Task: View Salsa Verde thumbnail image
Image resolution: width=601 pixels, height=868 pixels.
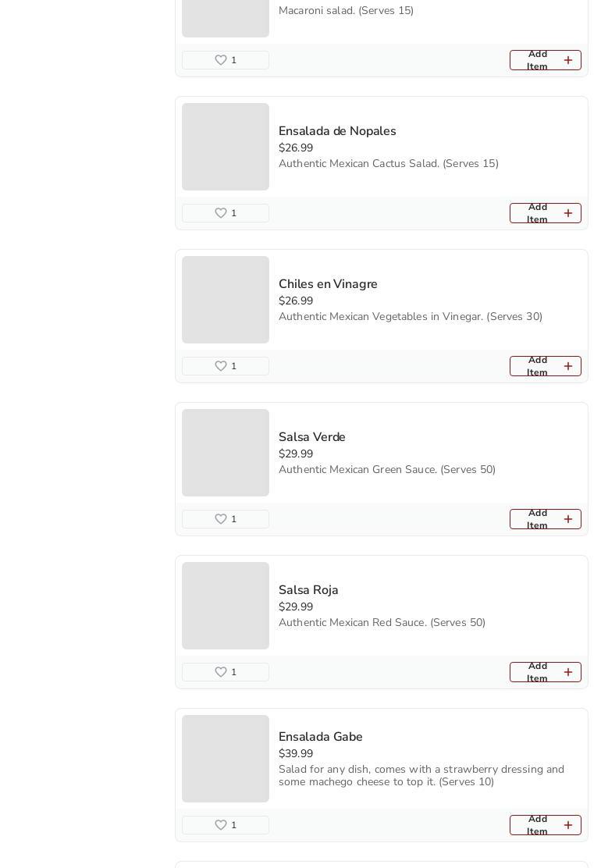Action: coord(226,453)
